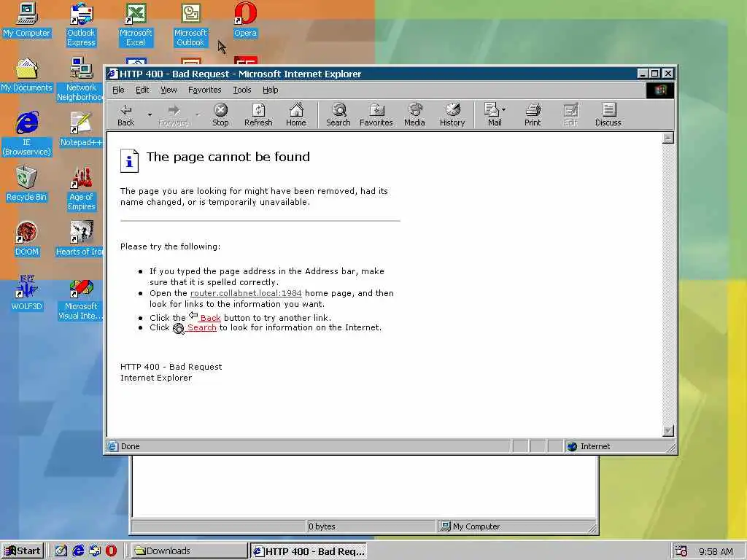This screenshot has width=747, height=560.
Task: Open the File menu
Action: [x=118, y=90]
